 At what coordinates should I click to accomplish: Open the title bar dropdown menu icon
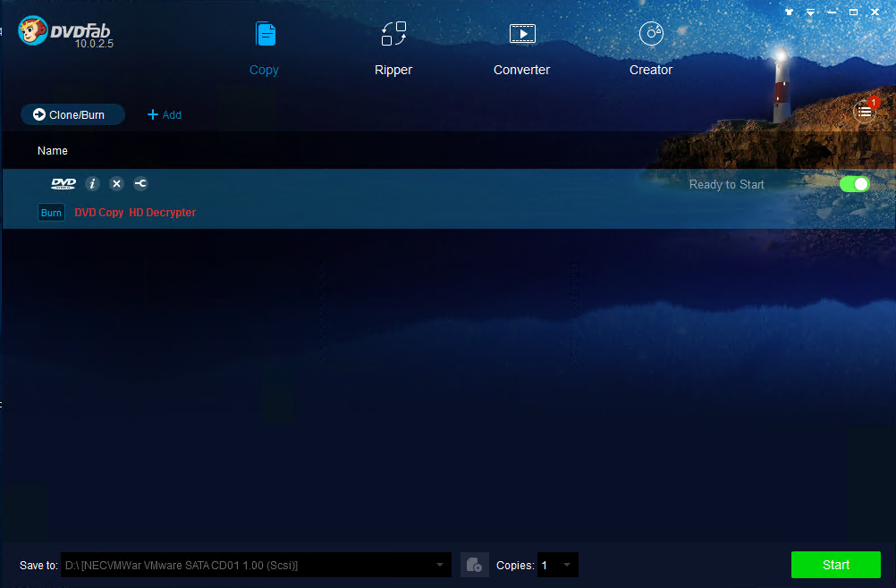(810, 12)
